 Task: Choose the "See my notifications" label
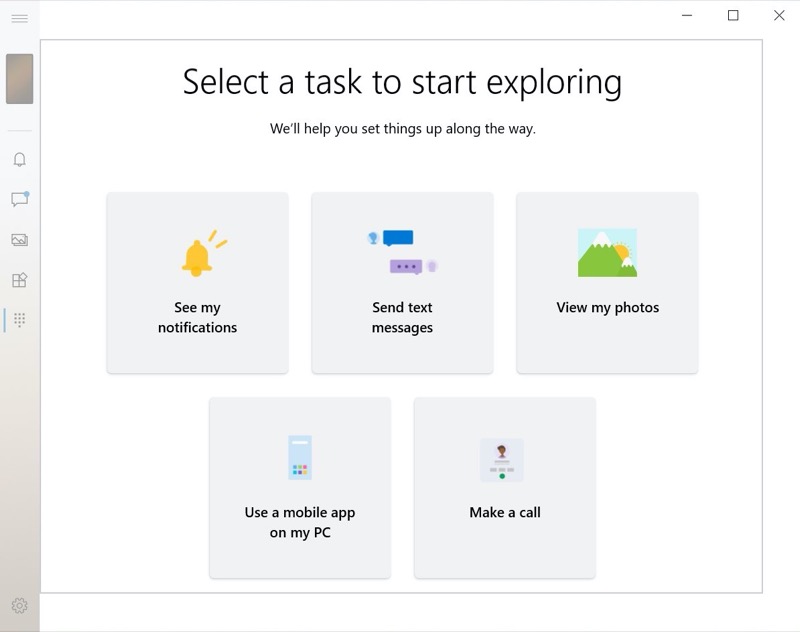pyautogui.click(x=197, y=317)
